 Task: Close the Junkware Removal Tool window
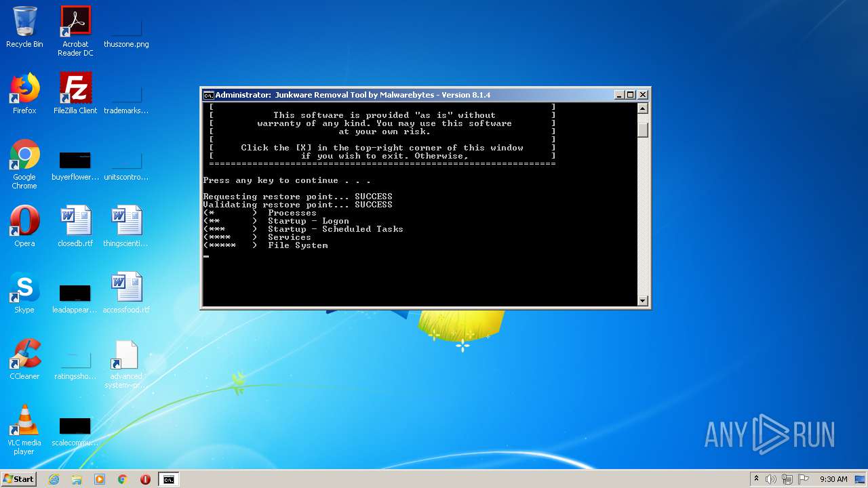643,95
